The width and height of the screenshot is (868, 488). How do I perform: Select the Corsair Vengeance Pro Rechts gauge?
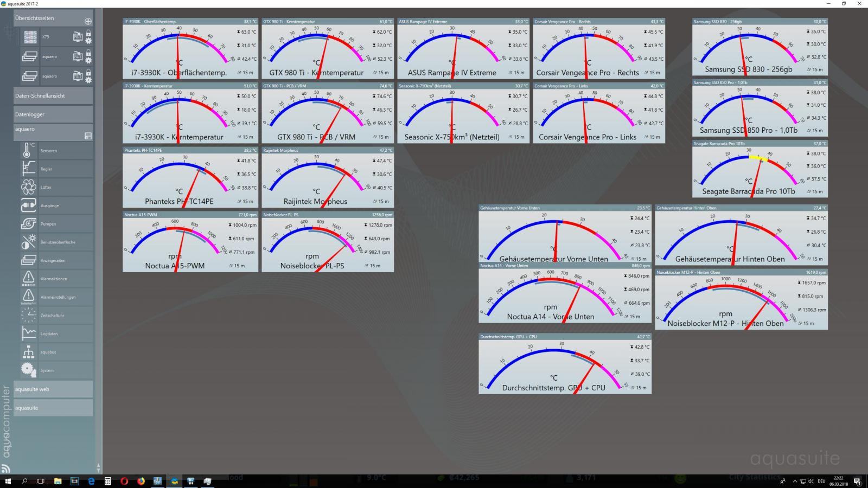(599, 49)
